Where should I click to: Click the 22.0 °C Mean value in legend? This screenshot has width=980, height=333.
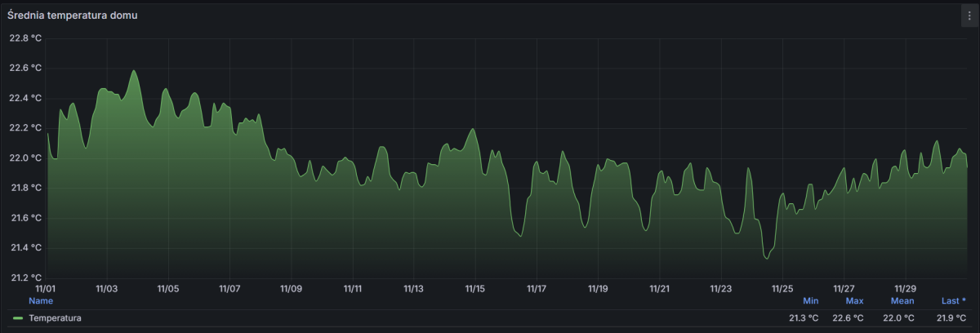point(897,318)
